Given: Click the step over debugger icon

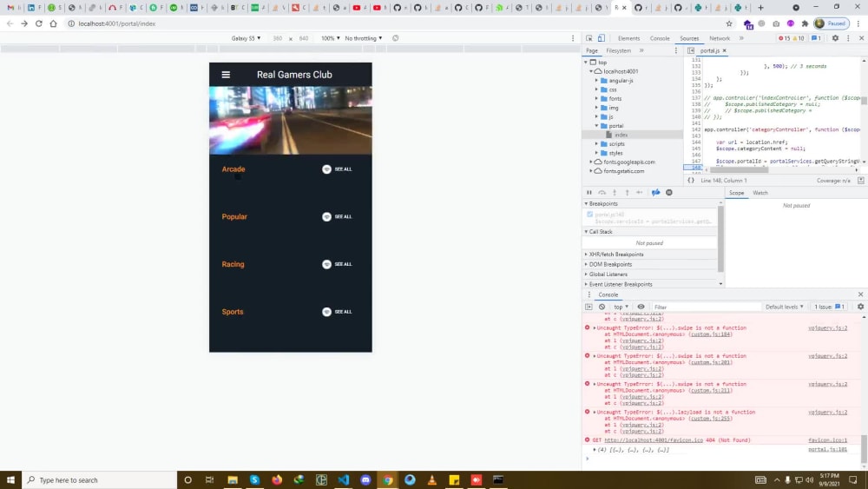Looking at the screenshot, I should coord(602,193).
